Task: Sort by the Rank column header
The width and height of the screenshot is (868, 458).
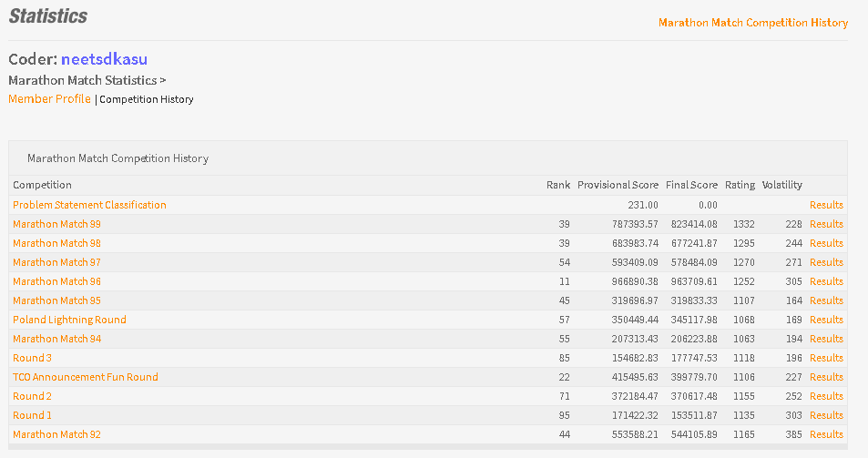Action: 558,185
